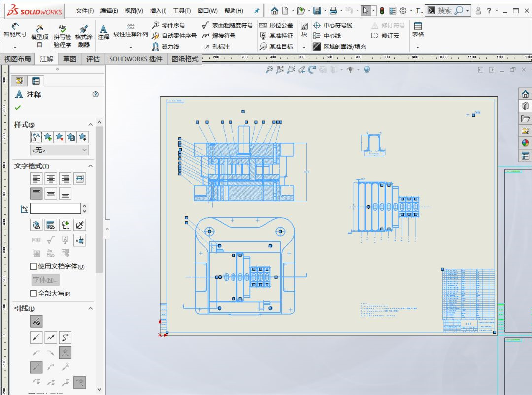Viewport: 532px width, 395px height.
Task: Select area hatch/fill (区域剖面线/填充) tool
Action: (x=339, y=47)
